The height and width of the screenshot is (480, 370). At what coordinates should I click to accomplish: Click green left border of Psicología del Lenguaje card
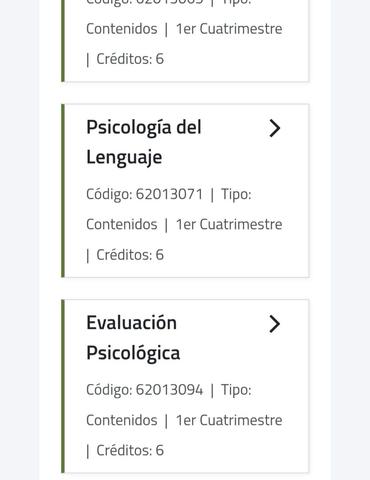pos(63,191)
